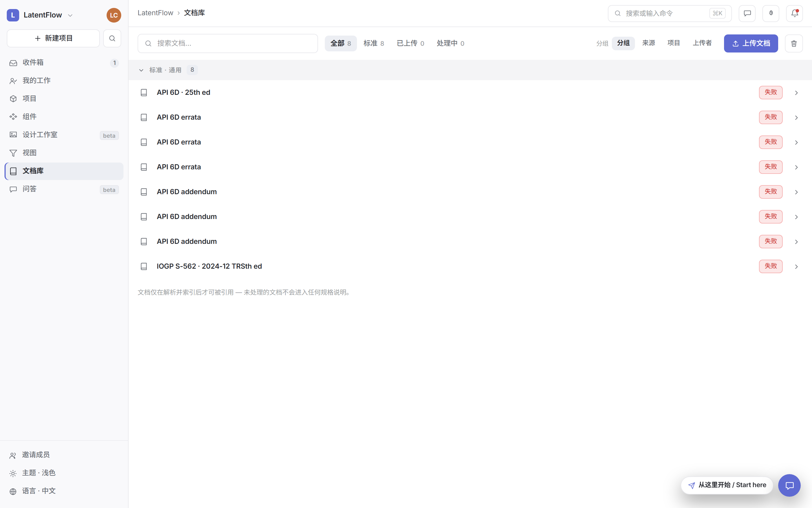Open the chat bubble icon in the top bar

tap(747, 14)
